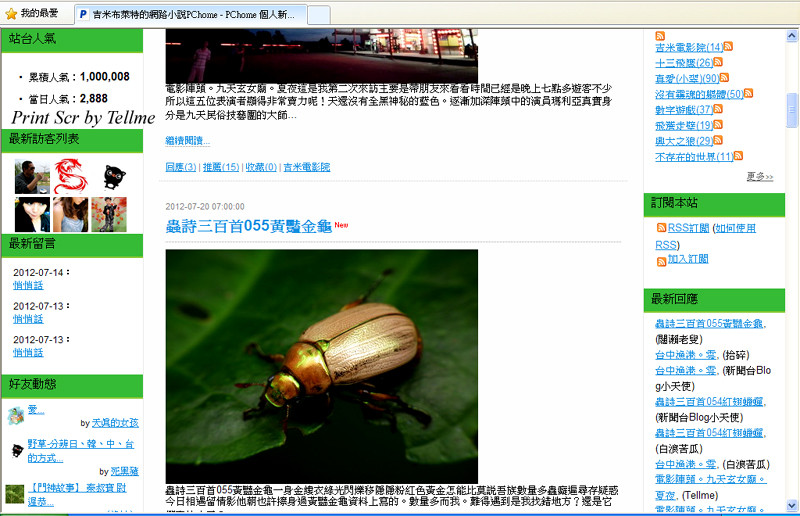Click the night street photo at top
Screen dimensions: 800x516
point(321,56)
